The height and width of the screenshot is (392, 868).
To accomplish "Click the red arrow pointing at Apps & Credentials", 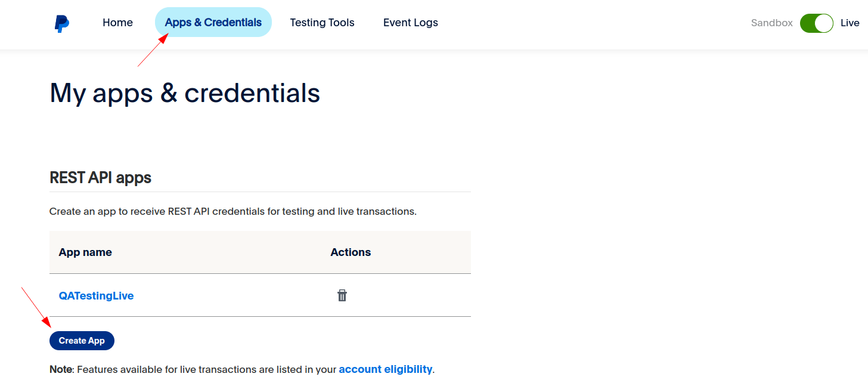I will pyautogui.click(x=153, y=50).
